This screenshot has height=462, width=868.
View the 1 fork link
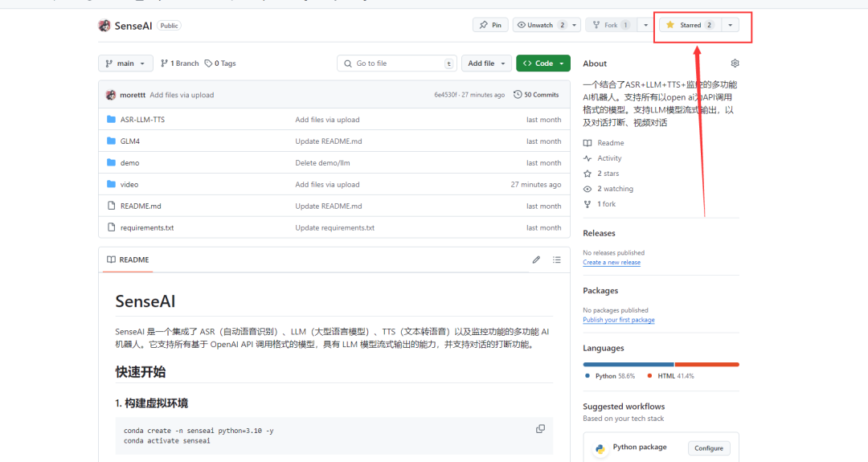click(600, 204)
